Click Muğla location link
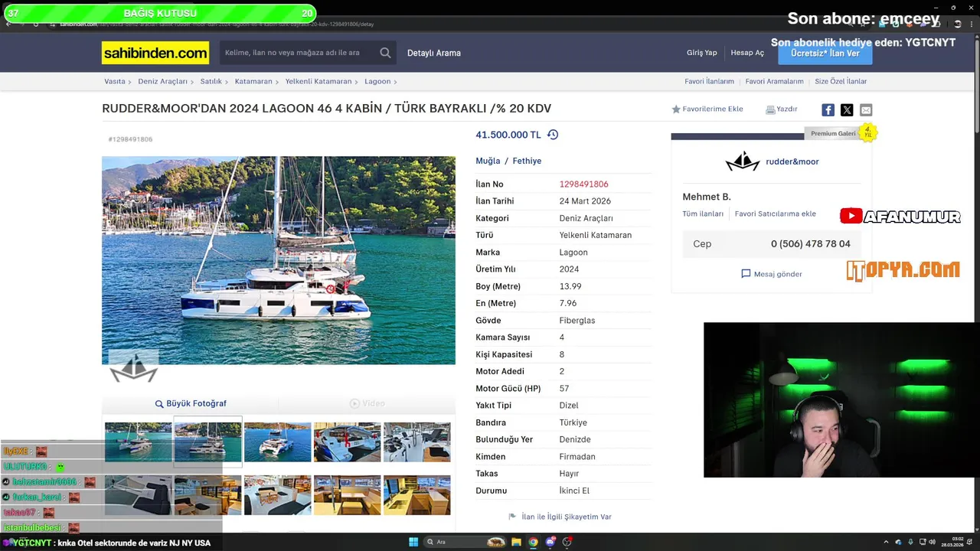This screenshot has width=980, height=551. point(488,161)
